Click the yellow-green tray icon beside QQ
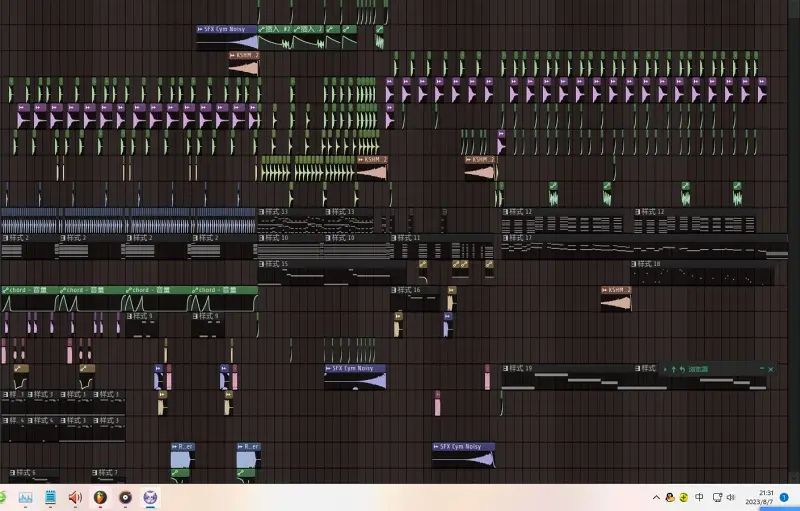 [684, 497]
